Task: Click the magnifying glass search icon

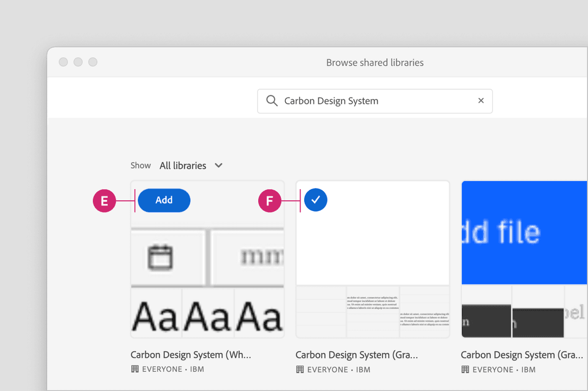Action: pyautogui.click(x=272, y=100)
